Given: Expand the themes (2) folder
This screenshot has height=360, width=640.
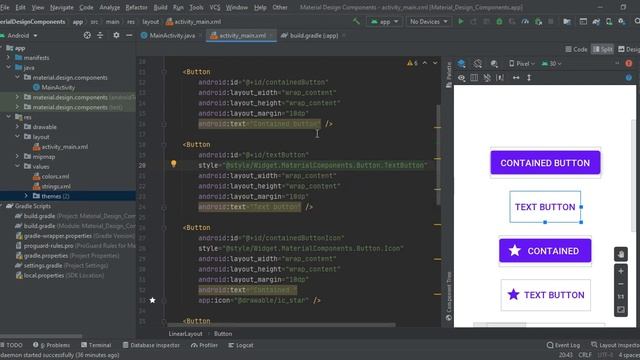Looking at the screenshot, I should 26,196.
